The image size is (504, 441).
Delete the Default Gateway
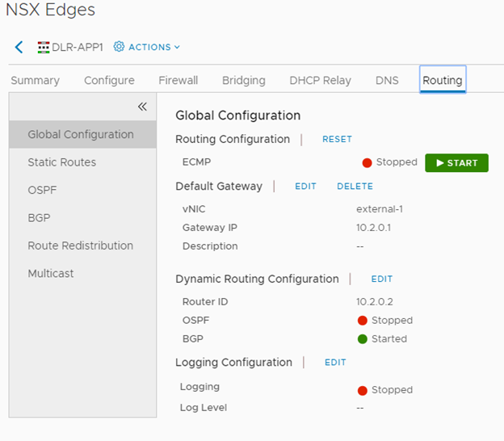pos(355,187)
